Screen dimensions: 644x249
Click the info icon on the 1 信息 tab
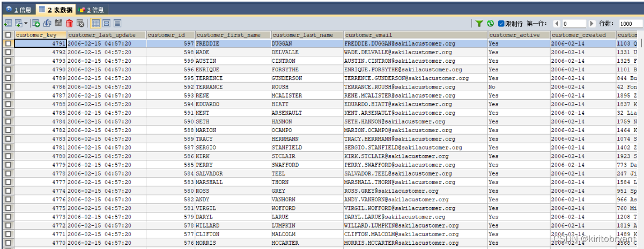click(8, 10)
